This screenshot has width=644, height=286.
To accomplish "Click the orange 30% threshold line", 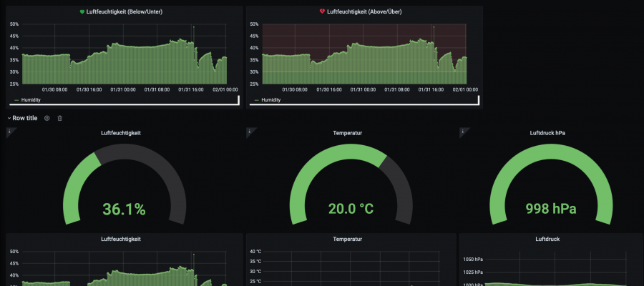I will [x=364, y=72].
